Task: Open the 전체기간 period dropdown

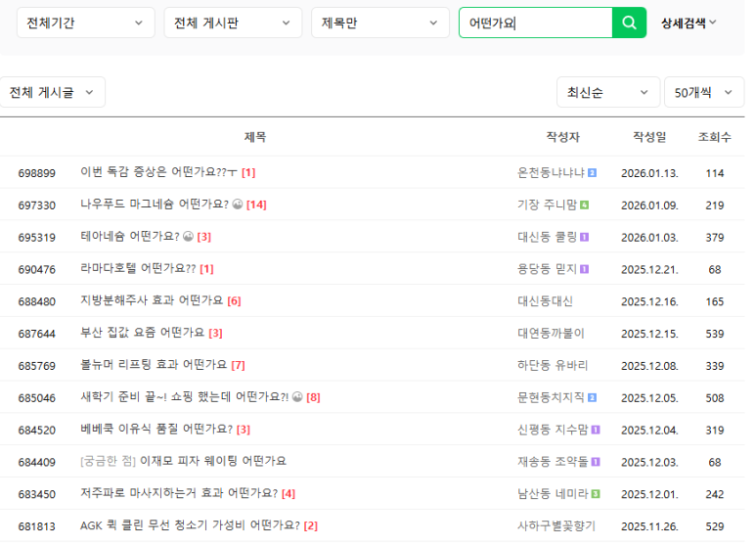Action: point(85,23)
